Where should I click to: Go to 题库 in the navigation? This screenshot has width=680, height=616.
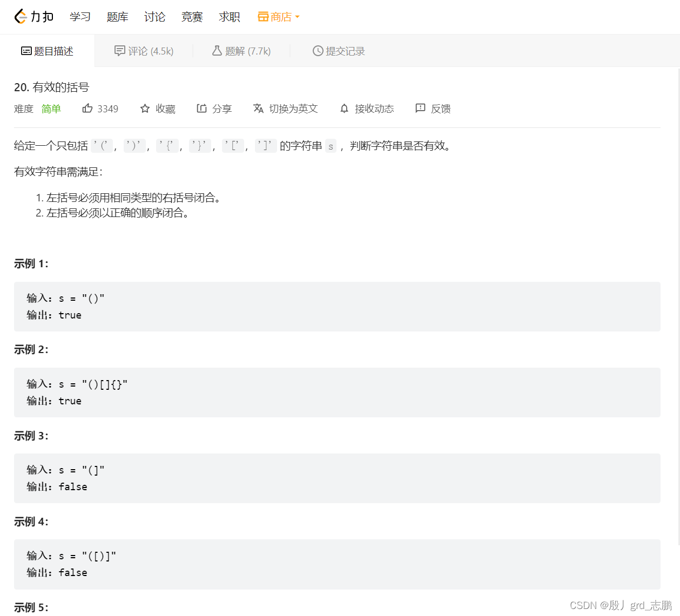point(117,17)
